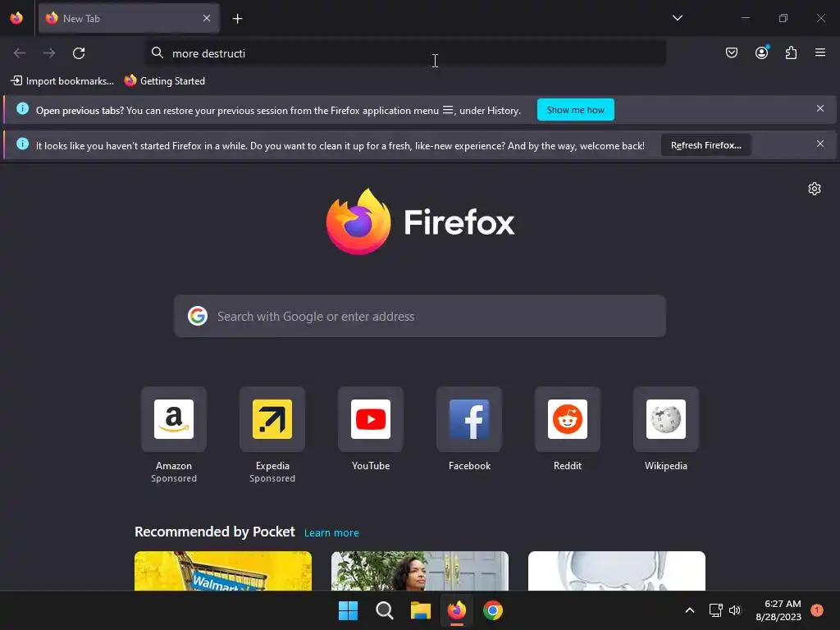
Task: Open the white illustration Pocket story thumbnail
Action: [617, 571]
